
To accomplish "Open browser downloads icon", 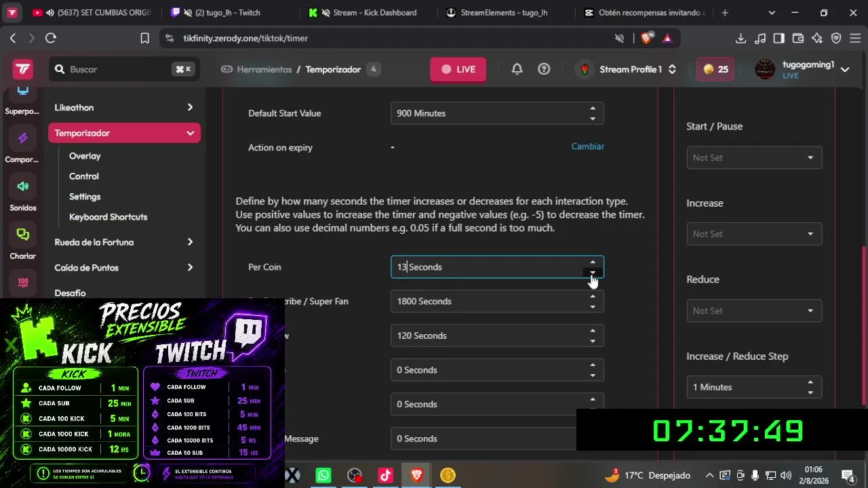I will pos(741,38).
